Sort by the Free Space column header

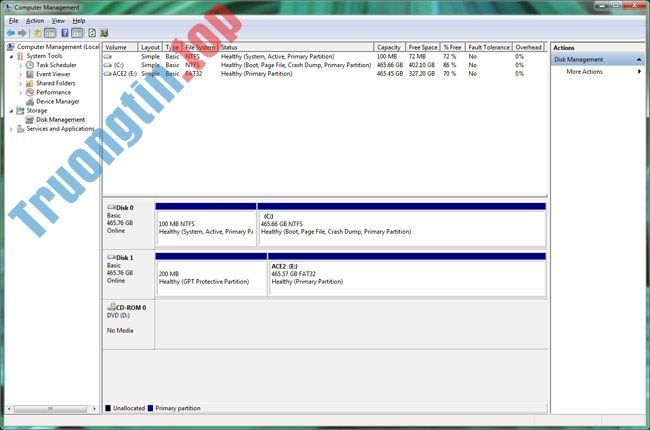tap(422, 47)
